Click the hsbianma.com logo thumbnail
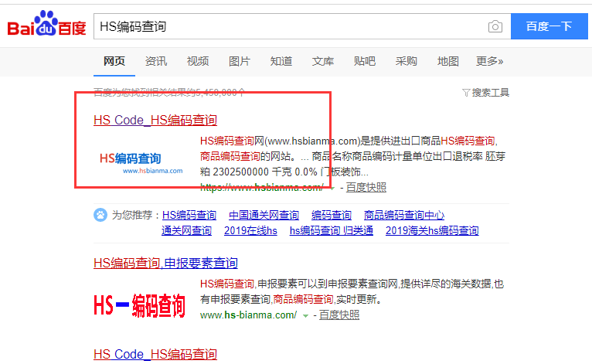Image resolution: width=592 pixels, height=364 pixels. point(141,164)
